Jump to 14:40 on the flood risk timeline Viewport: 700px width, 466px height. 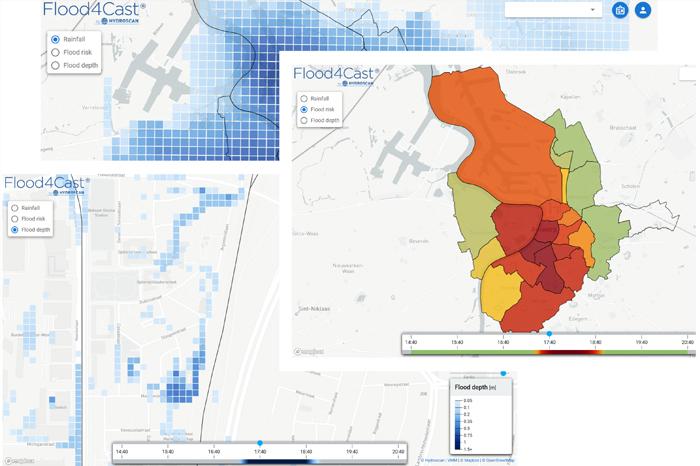pos(411,342)
